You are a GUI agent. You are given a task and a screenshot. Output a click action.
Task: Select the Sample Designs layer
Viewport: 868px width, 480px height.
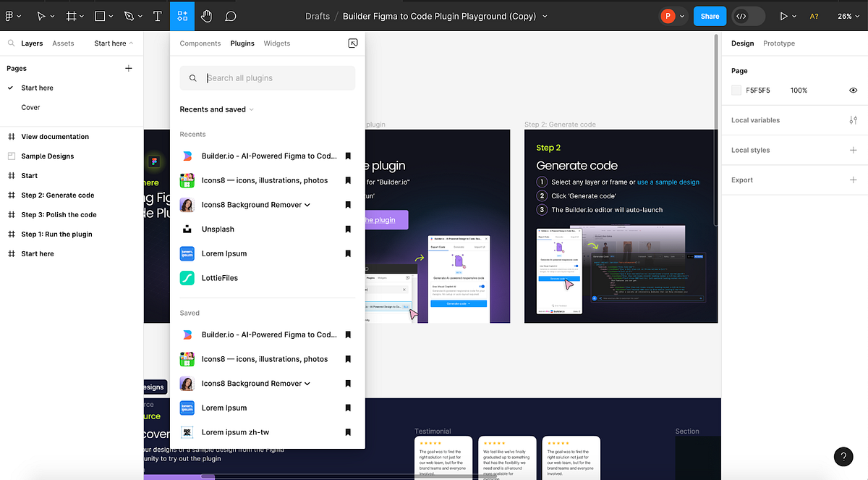tap(48, 156)
